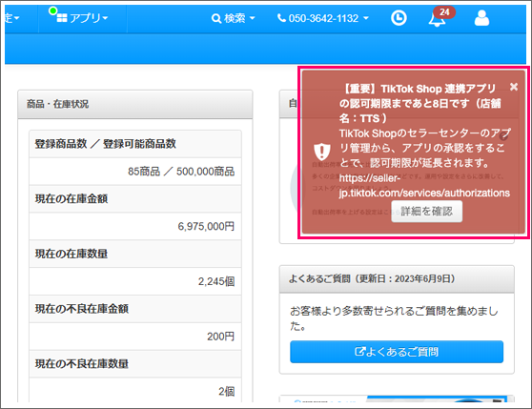The width and height of the screenshot is (532, 409).
Task: Dismiss the TikTok Shop alert with X
Action: pos(514,87)
